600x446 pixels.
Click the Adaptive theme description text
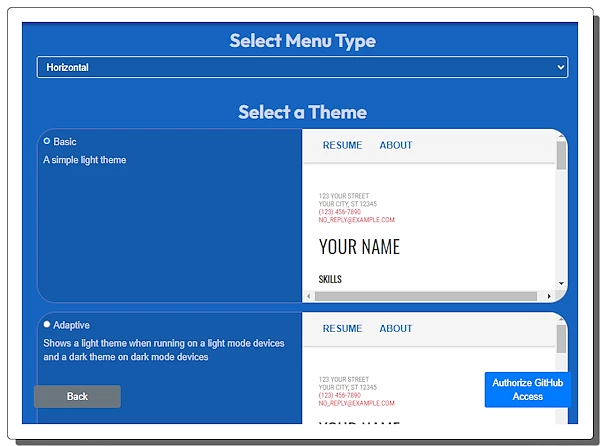tap(163, 350)
